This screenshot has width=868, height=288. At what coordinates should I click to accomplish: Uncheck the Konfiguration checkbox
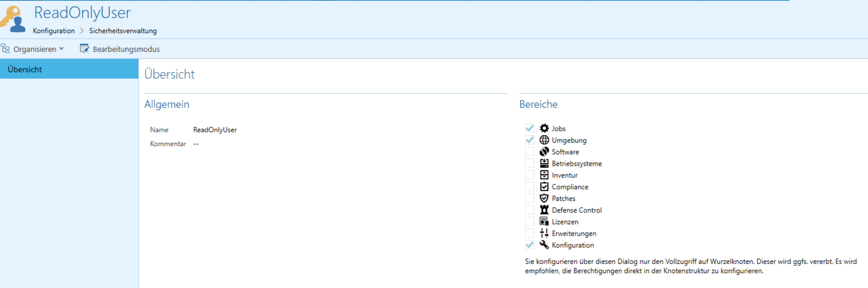tap(530, 245)
